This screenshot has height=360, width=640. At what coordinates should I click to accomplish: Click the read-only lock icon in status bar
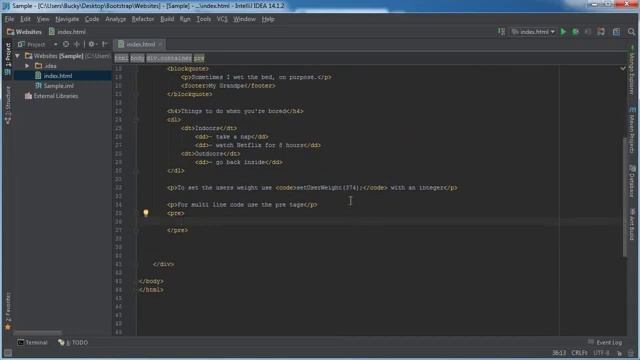pos(620,353)
